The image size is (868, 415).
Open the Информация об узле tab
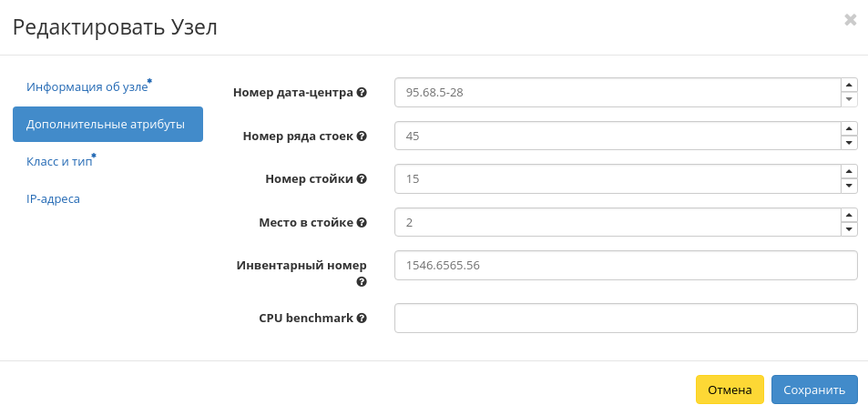pos(87,87)
